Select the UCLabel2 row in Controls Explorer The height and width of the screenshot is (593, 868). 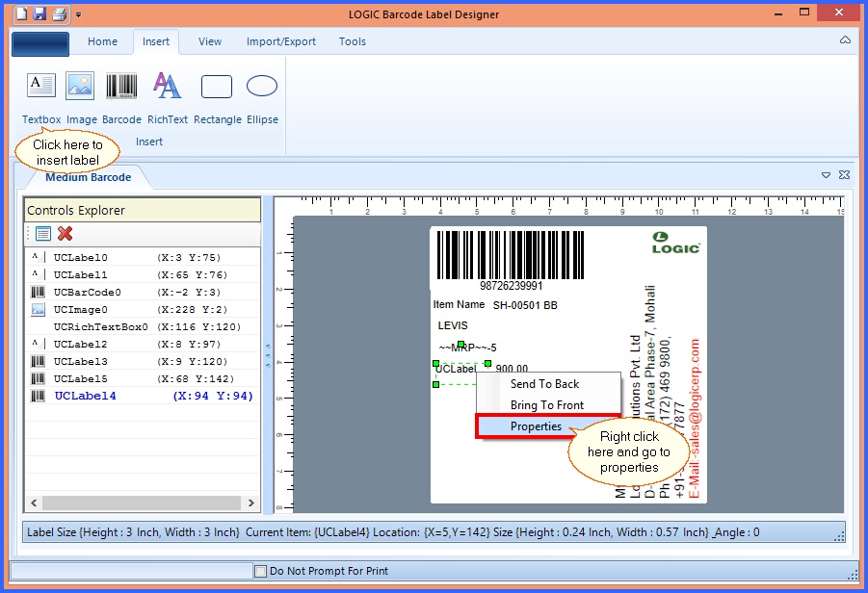(143, 344)
